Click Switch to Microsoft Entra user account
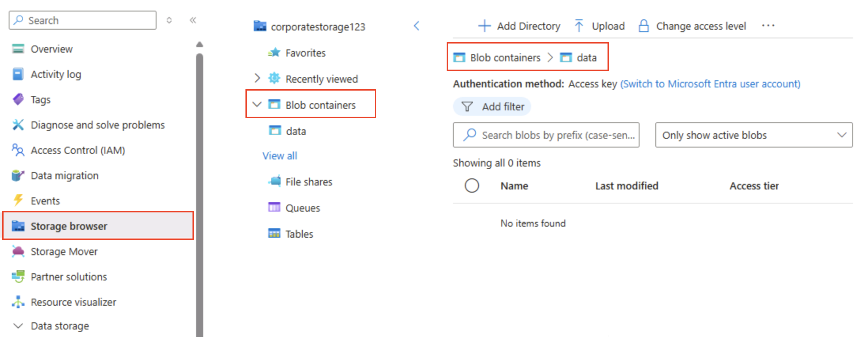 coord(710,84)
